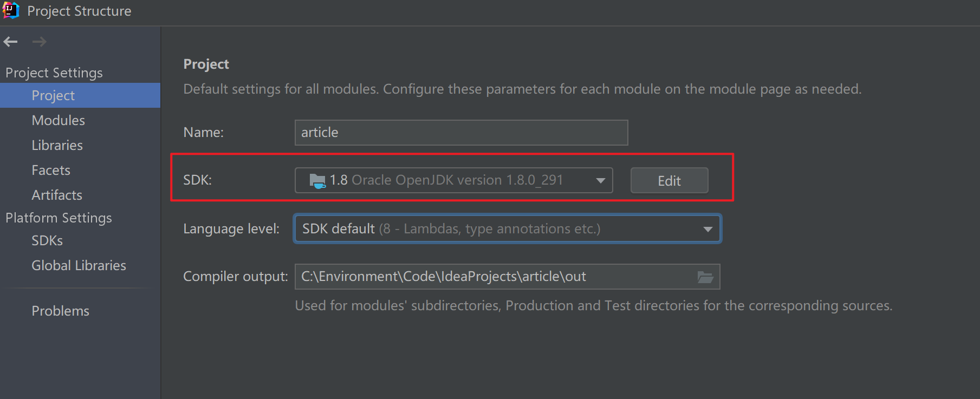Switch to SDKs under Platform Settings
980x399 pixels.
pyautogui.click(x=47, y=241)
